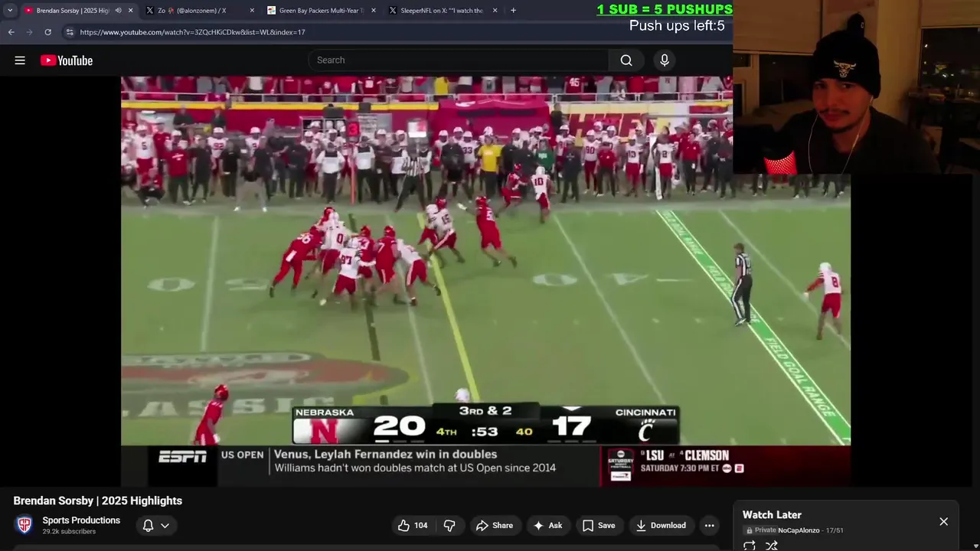Open NoCapAlonzo channel link in playlist
The image size is (980, 551).
[799, 530]
